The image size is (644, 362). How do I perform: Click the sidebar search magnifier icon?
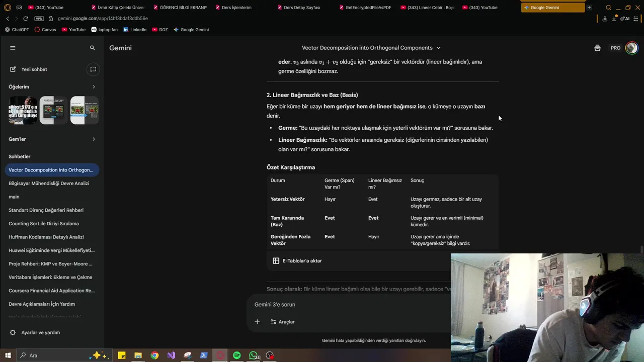(x=92, y=48)
